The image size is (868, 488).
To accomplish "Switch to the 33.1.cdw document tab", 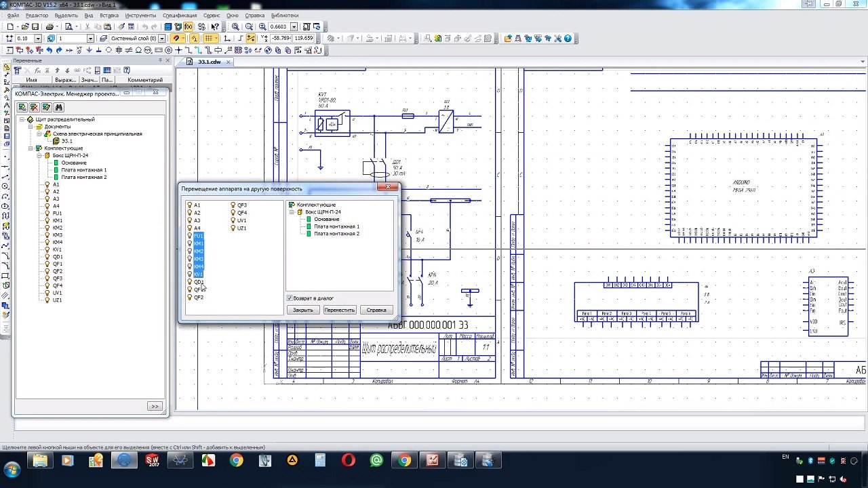I will click(x=209, y=62).
